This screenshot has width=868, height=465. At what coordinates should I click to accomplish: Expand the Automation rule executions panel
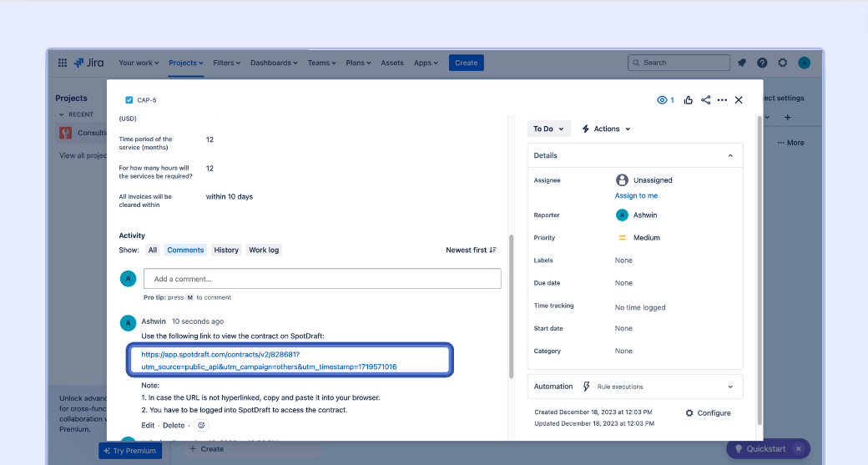730,387
